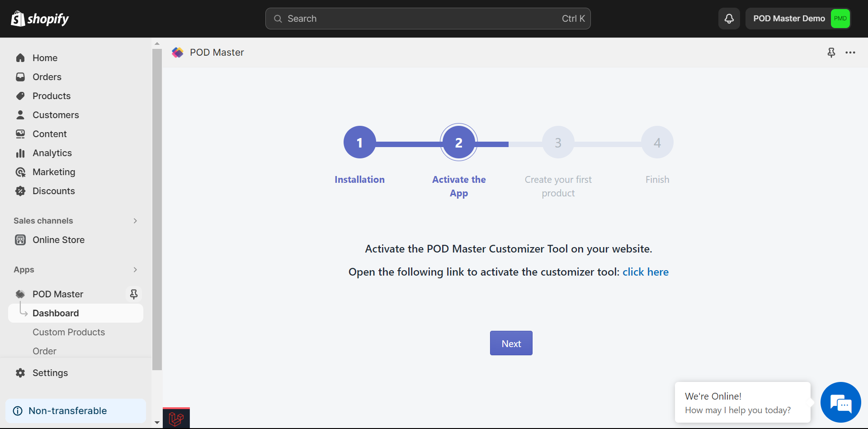The height and width of the screenshot is (429, 868).
Task: Open the live chat bubble
Action: pyautogui.click(x=840, y=402)
